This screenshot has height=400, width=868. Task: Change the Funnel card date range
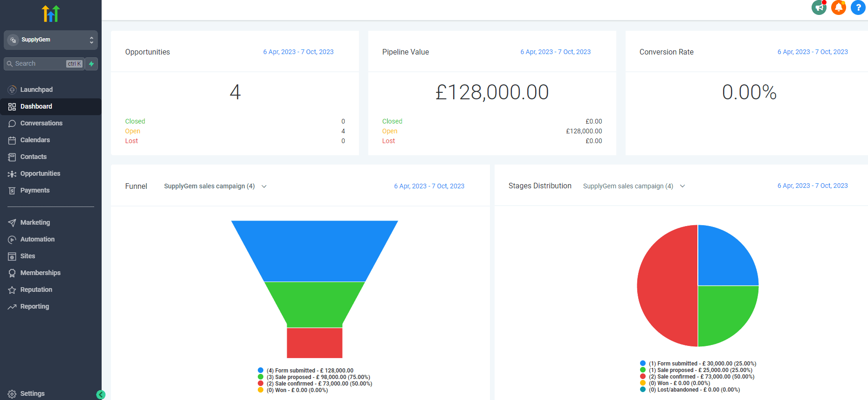pyautogui.click(x=429, y=186)
